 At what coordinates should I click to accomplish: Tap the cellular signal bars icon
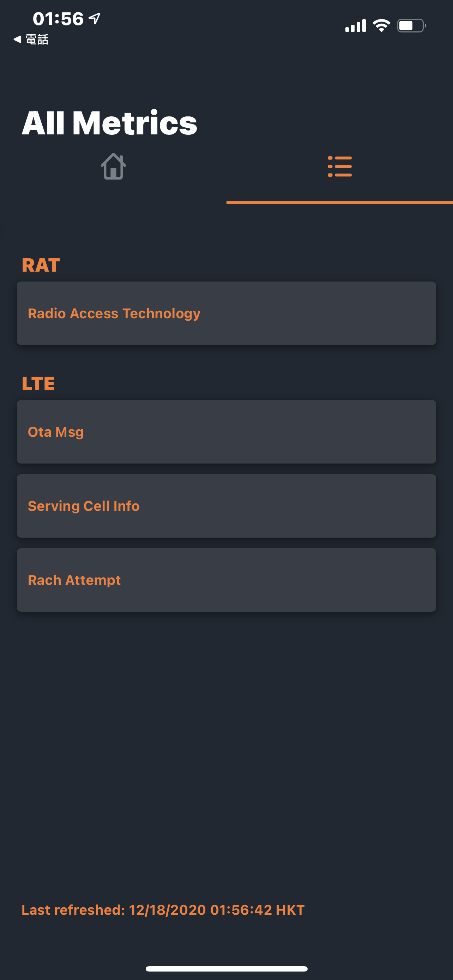tap(355, 26)
